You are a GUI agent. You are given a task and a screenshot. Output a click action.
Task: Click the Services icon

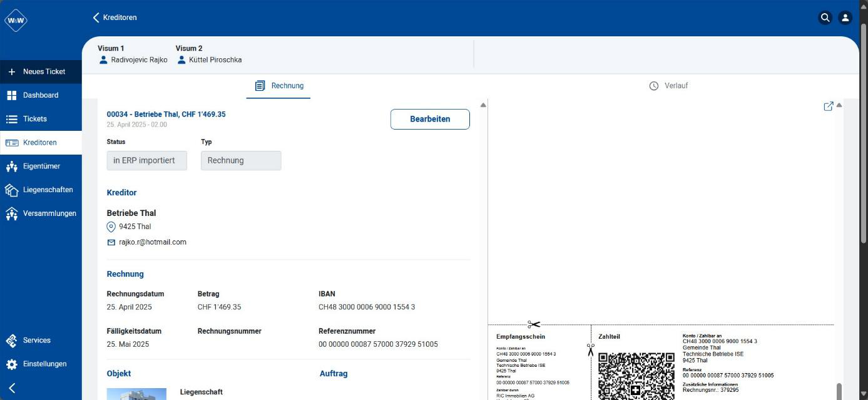[11, 341]
